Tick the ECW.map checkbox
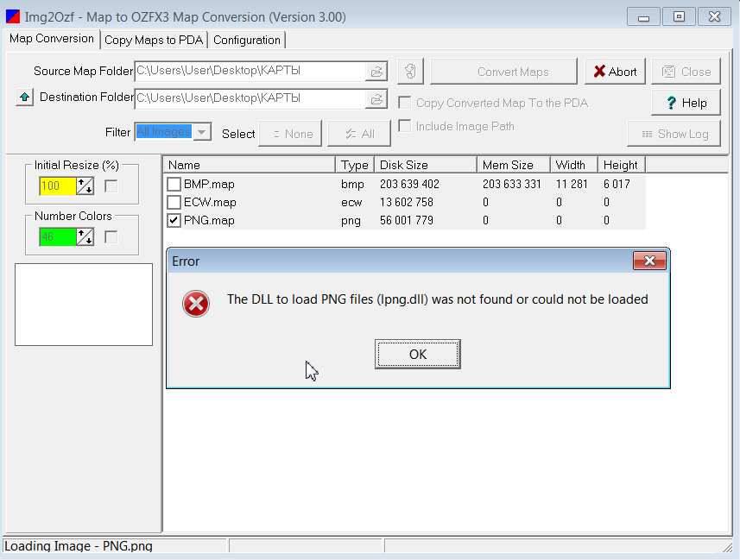The height and width of the screenshot is (560, 740). tap(174, 202)
